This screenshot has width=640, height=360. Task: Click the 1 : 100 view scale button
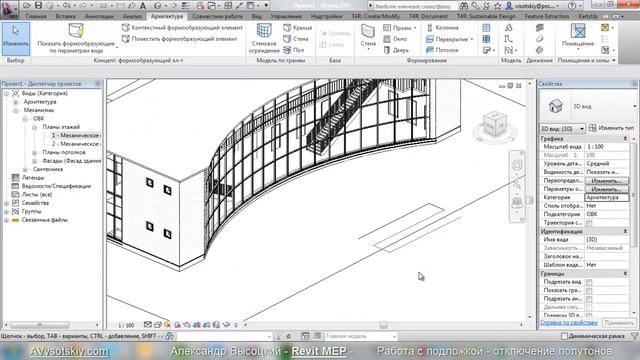click(126, 325)
